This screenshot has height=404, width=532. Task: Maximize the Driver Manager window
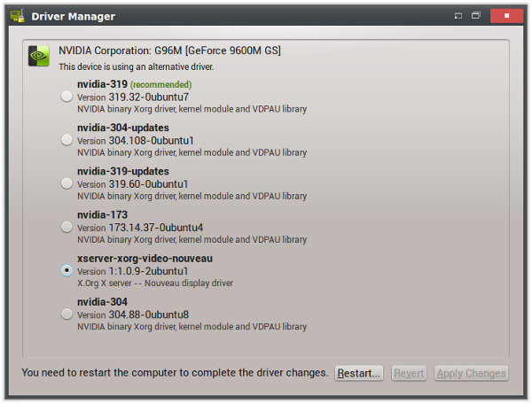pyautogui.click(x=476, y=16)
